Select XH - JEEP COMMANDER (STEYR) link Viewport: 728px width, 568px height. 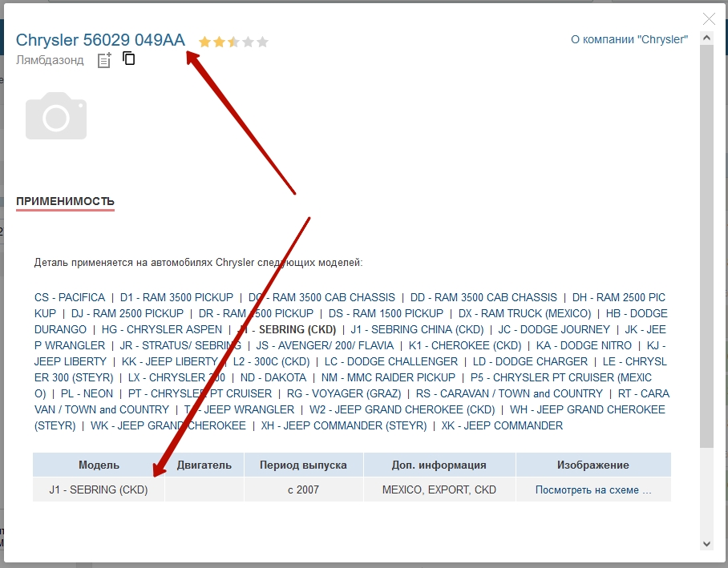344,425
